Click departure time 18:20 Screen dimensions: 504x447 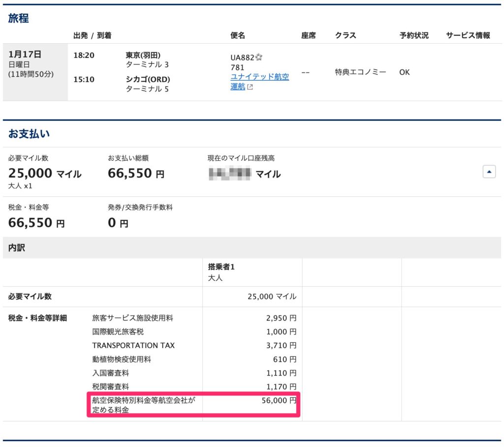point(84,55)
